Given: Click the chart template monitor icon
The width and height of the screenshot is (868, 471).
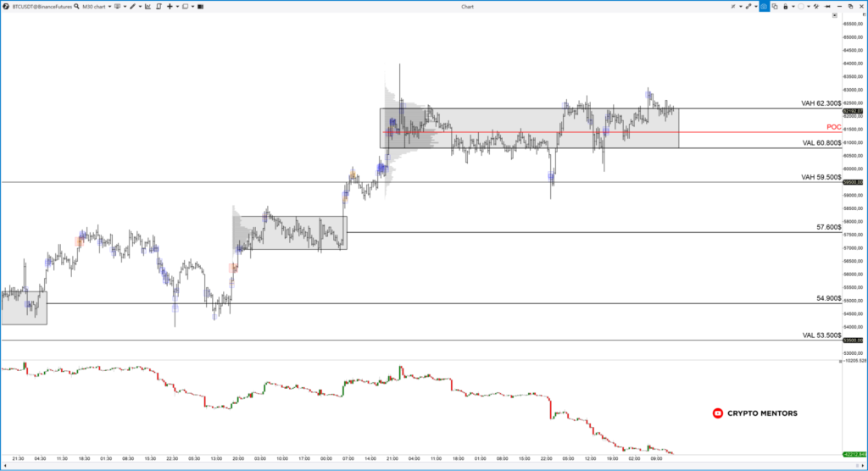Looking at the screenshot, I should click(x=117, y=6).
